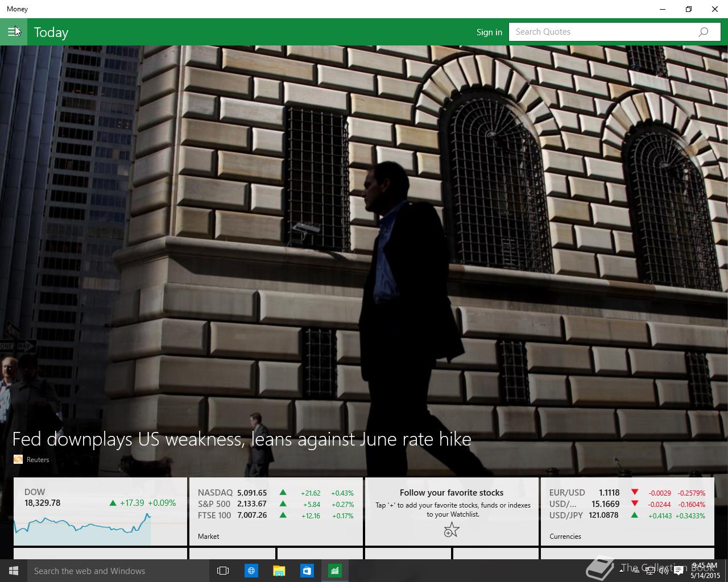Show hidden system tray icons
728x582 pixels.
point(621,571)
